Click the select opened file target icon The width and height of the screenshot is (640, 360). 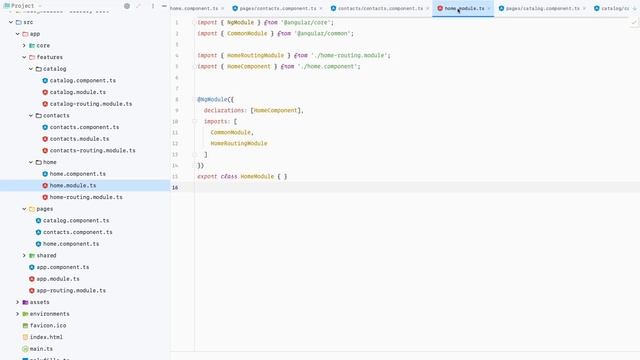point(127,6)
